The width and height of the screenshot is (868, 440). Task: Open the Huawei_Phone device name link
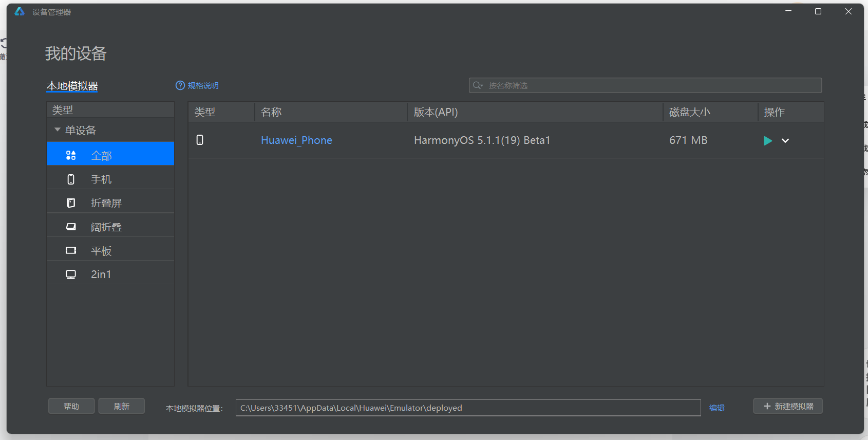coord(296,140)
